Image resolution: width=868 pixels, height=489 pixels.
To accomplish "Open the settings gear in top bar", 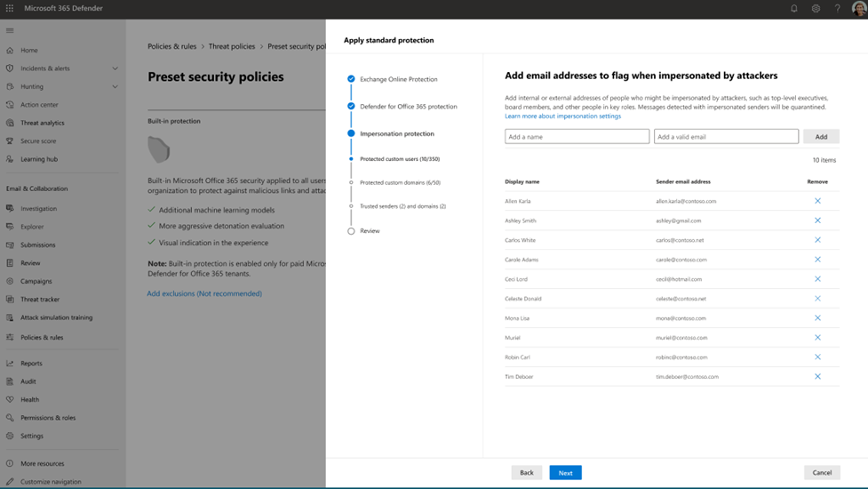I will [816, 8].
